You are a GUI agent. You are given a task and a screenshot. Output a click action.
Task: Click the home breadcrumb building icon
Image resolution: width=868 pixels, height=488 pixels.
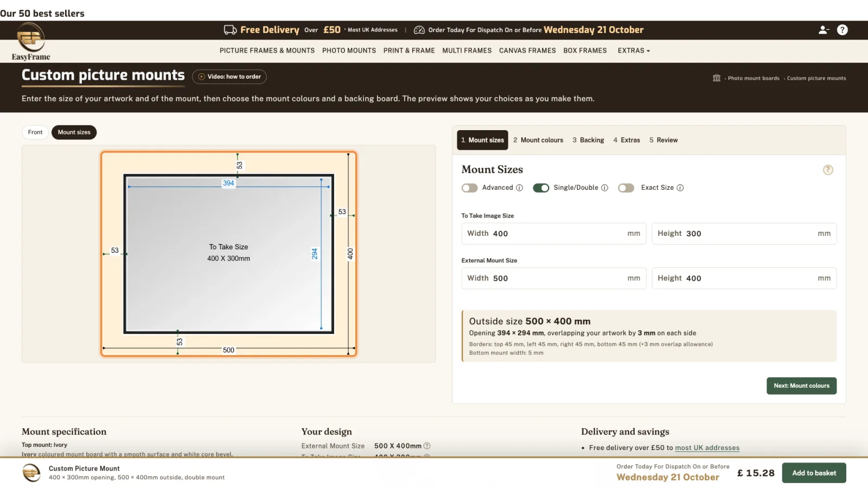pos(716,78)
